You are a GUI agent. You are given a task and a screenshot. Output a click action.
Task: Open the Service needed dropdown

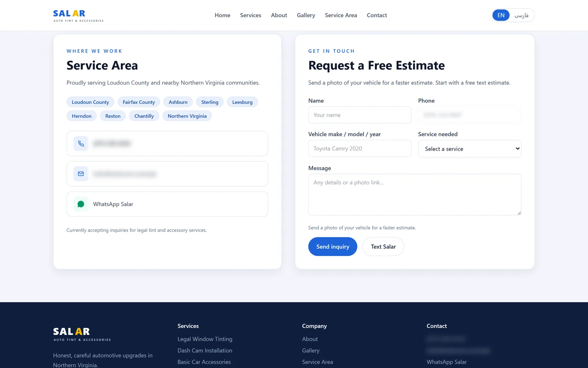pyautogui.click(x=470, y=149)
